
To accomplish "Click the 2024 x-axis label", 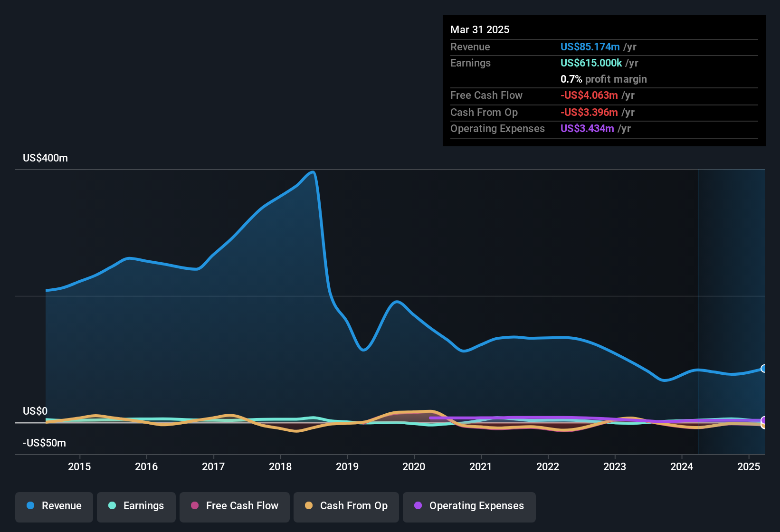I will click(682, 466).
